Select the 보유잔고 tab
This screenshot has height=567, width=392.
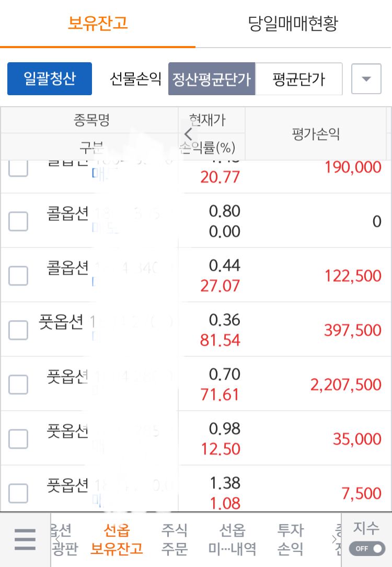(98, 24)
